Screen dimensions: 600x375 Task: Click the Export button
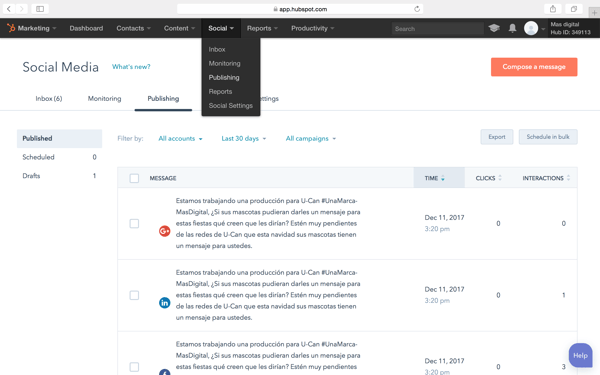point(497,137)
